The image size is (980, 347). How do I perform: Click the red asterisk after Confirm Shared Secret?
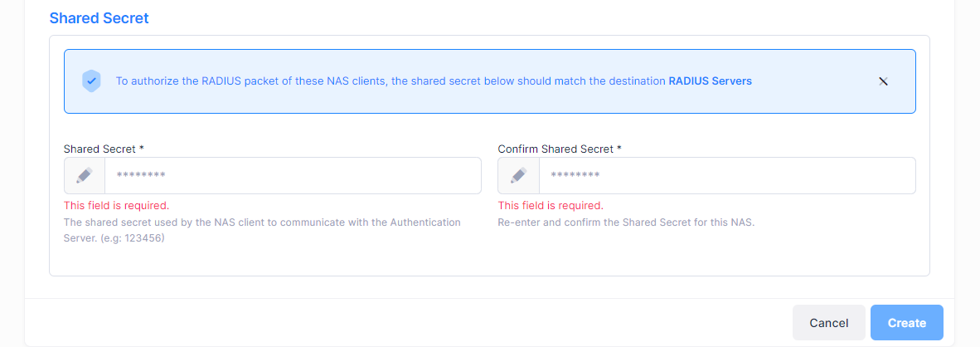click(619, 149)
